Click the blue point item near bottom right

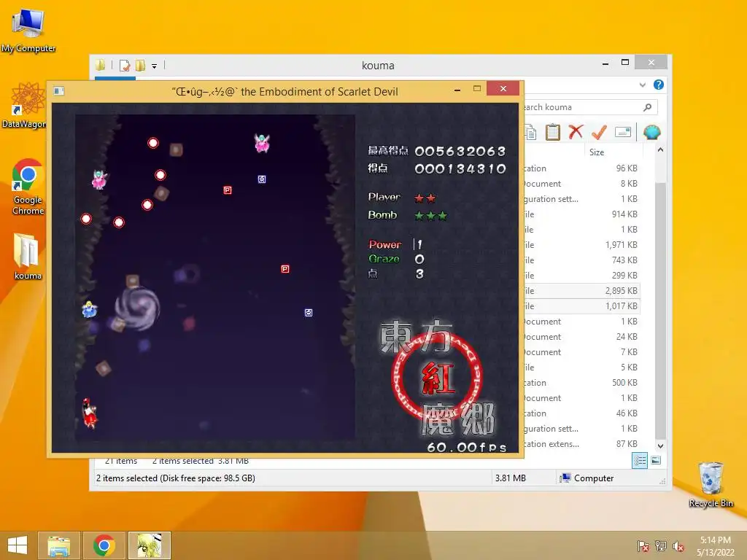point(309,313)
